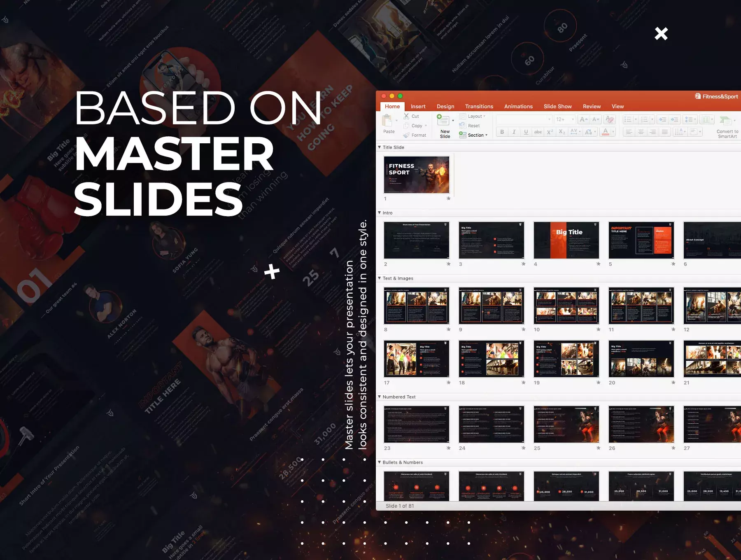Select slide 4 Big Title thumbnail
The width and height of the screenshot is (741, 560).
(x=566, y=240)
